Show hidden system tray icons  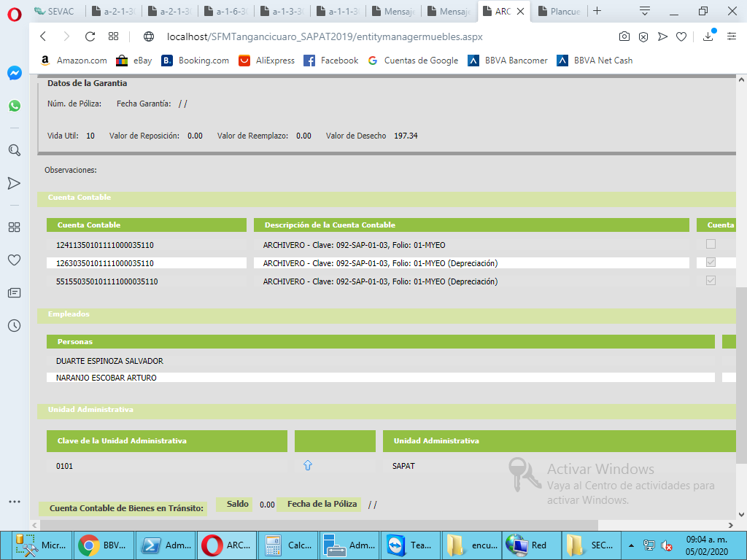pos(631,545)
